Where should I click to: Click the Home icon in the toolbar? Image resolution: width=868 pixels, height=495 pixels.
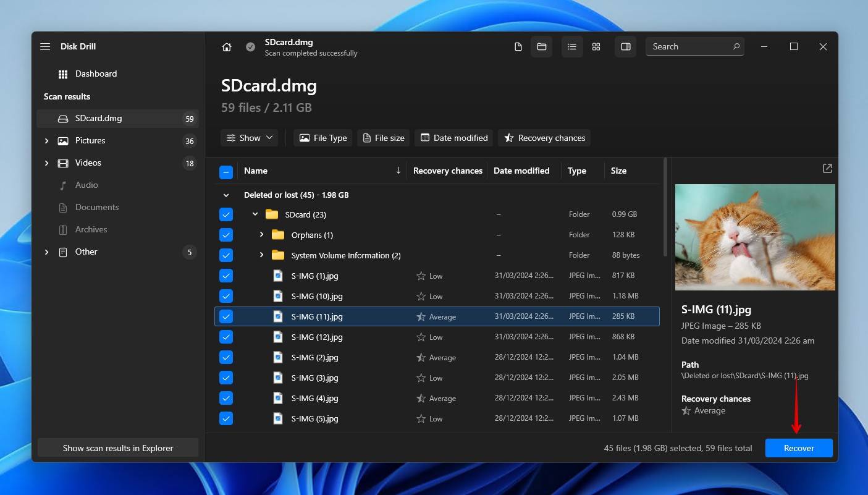(227, 47)
